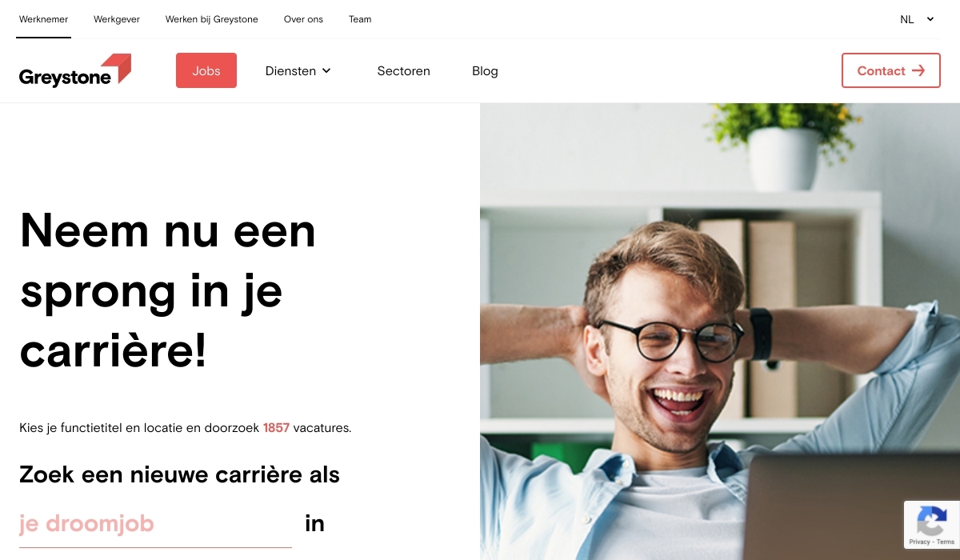Viewport: 960px width, 560px height.
Task: Go to the Blog
Action: coord(485,70)
